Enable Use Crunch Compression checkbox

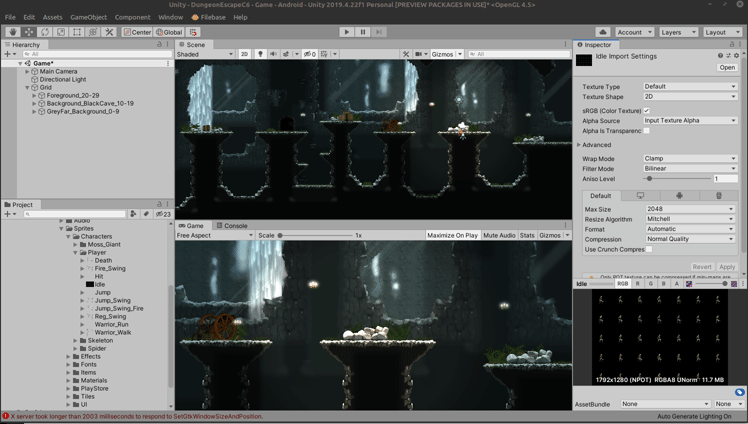649,249
